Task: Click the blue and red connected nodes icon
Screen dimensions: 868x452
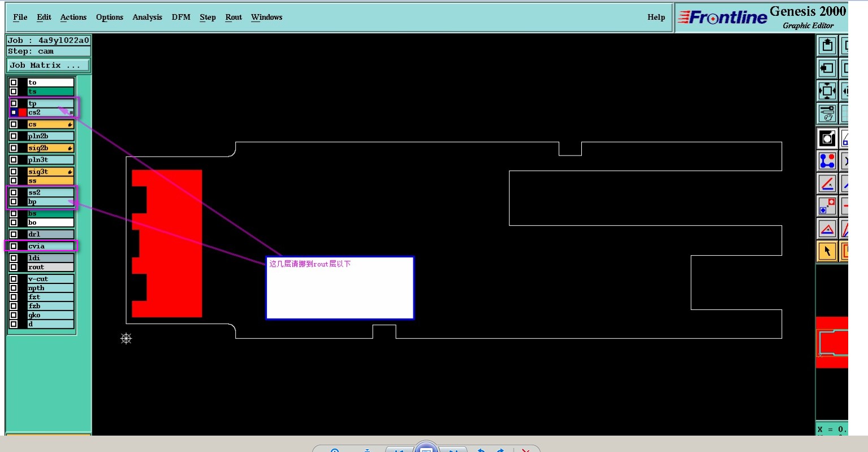Action: click(827, 161)
